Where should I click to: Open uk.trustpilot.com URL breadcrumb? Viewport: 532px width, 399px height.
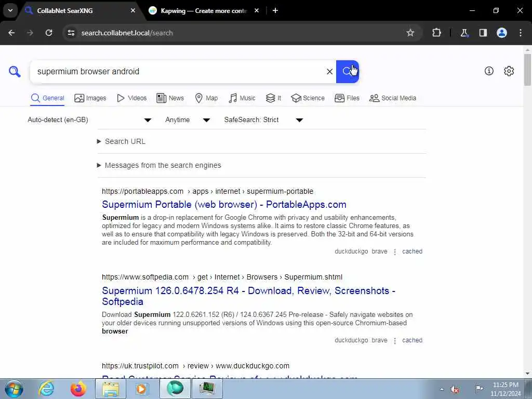(x=195, y=366)
